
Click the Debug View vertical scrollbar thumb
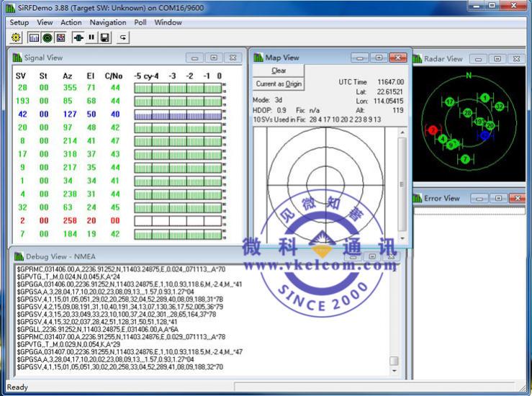click(393, 361)
